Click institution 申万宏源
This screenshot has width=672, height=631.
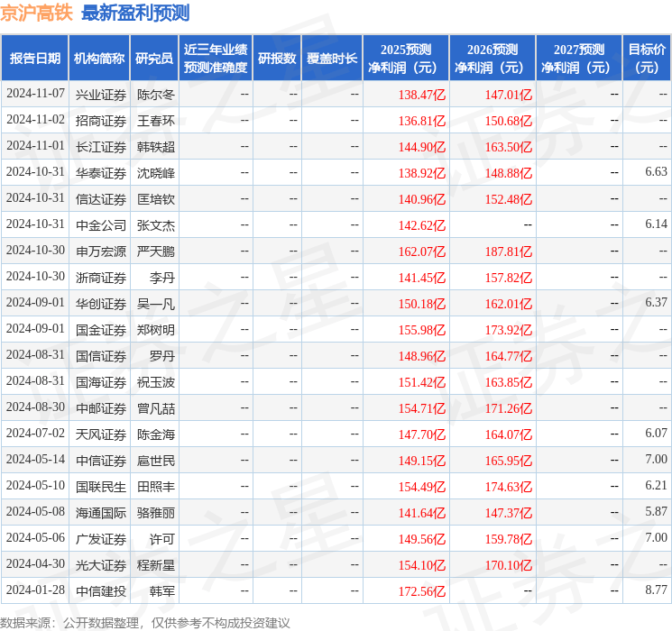tap(101, 251)
